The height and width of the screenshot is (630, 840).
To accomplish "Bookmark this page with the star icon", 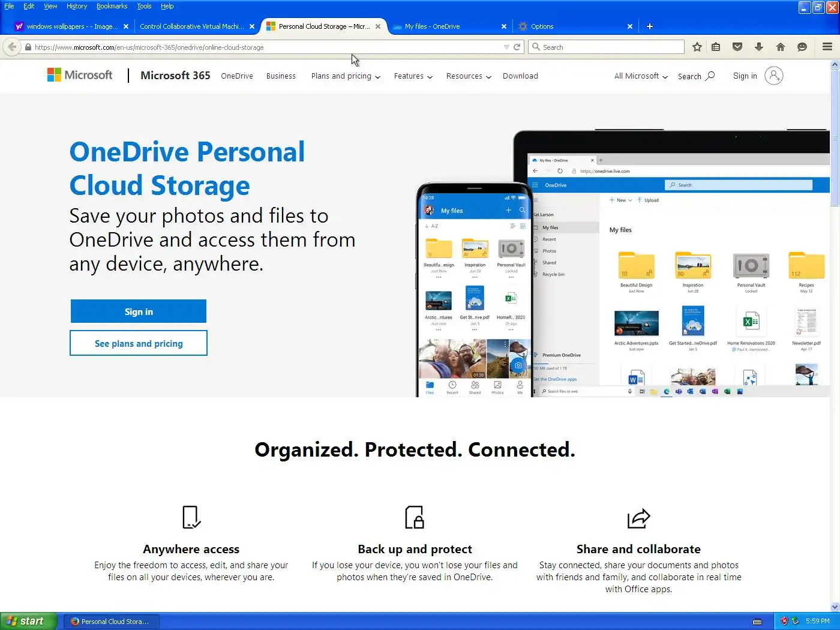I will (x=697, y=47).
